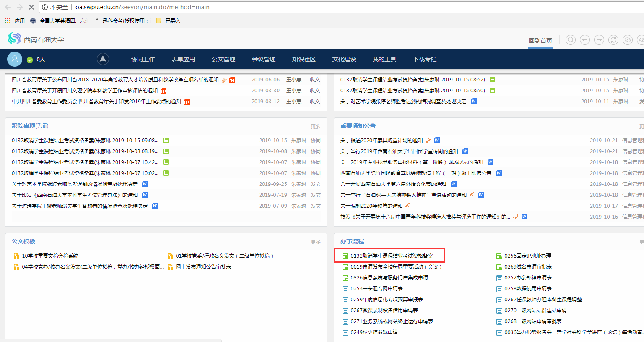644x342 pixels.
Task: Click the navigation arrow compass icon
Action: click(103, 59)
